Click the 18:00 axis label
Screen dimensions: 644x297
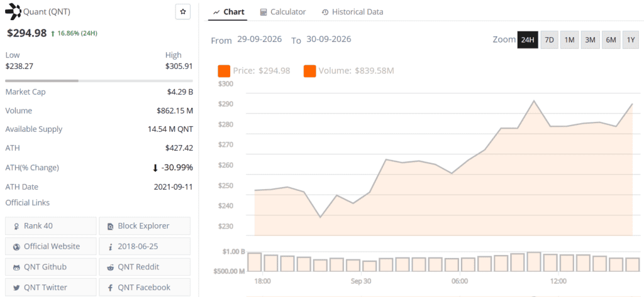(262, 281)
